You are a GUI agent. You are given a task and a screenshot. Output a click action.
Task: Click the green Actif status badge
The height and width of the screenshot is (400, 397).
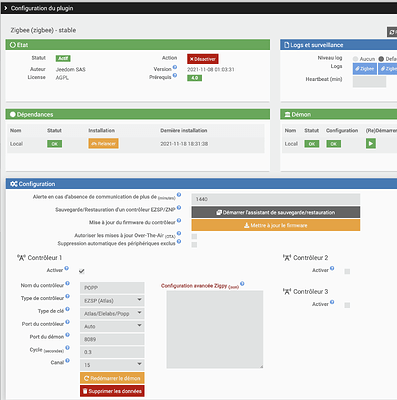[63, 59]
